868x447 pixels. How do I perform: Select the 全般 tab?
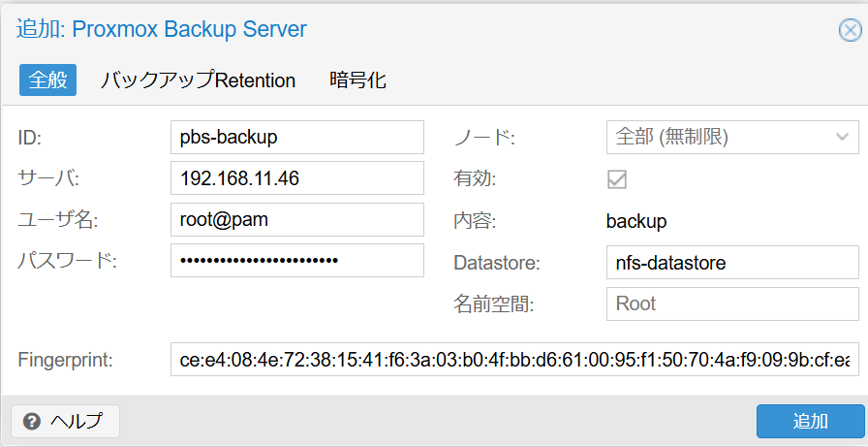click(x=48, y=80)
